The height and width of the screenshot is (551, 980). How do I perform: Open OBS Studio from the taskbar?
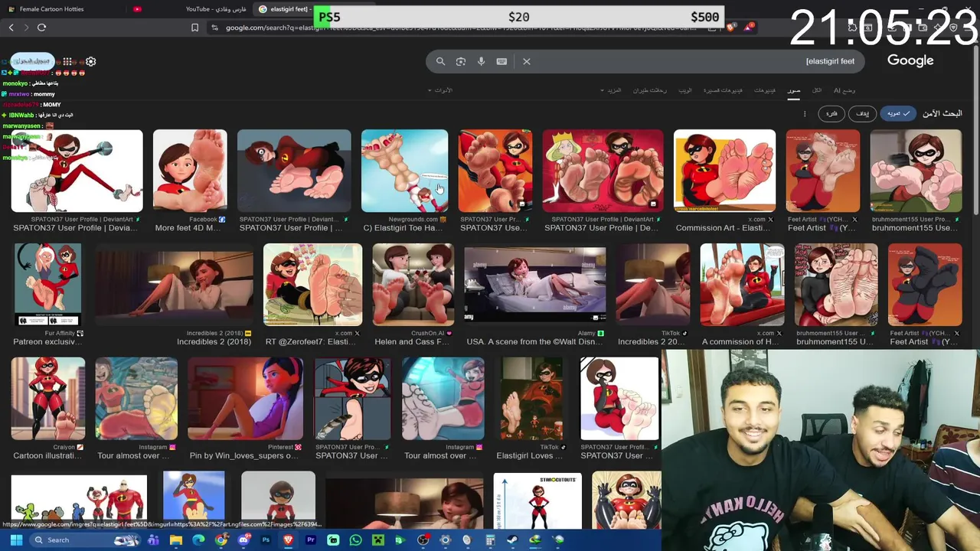pyautogui.click(x=423, y=540)
